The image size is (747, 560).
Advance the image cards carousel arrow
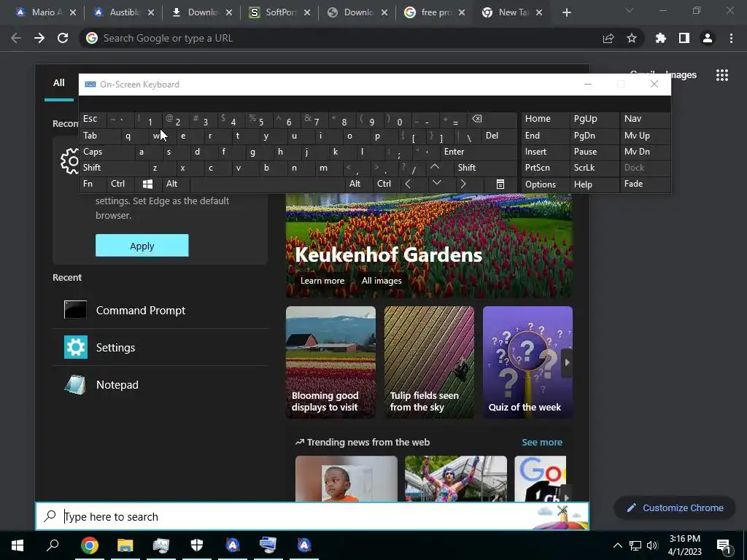pyautogui.click(x=566, y=362)
